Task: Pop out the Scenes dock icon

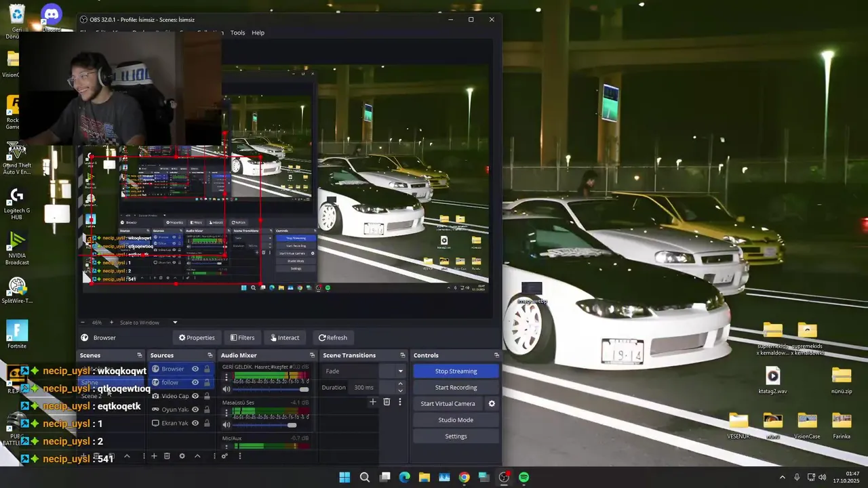Action: tap(140, 355)
